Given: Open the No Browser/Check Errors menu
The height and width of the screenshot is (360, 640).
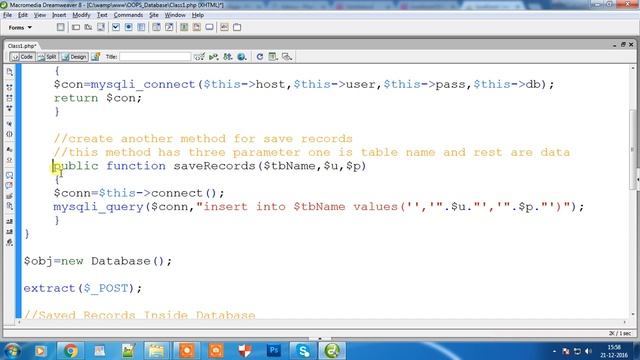Looking at the screenshot, I should point(199,57).
